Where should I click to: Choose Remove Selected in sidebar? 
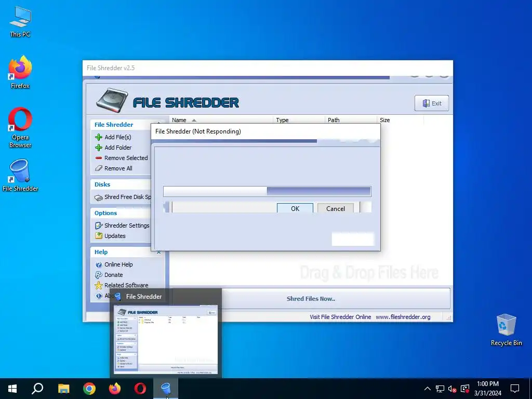[126, 158]
